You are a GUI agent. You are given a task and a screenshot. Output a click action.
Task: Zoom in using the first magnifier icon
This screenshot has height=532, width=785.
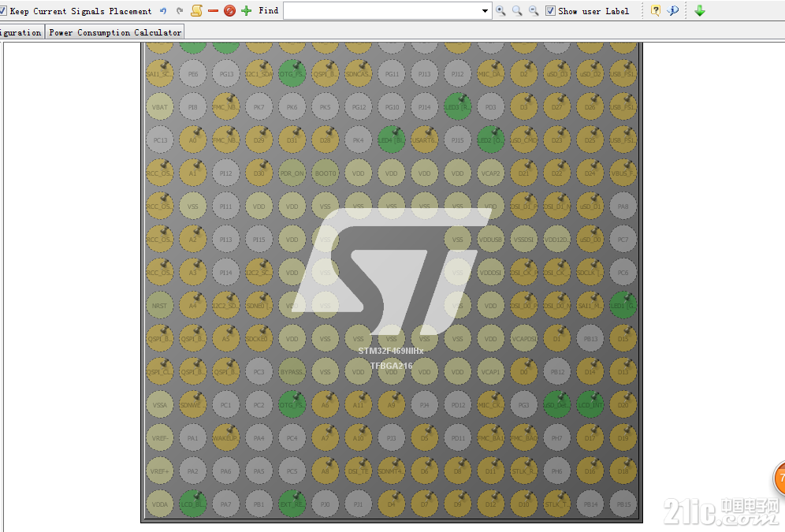500,10
